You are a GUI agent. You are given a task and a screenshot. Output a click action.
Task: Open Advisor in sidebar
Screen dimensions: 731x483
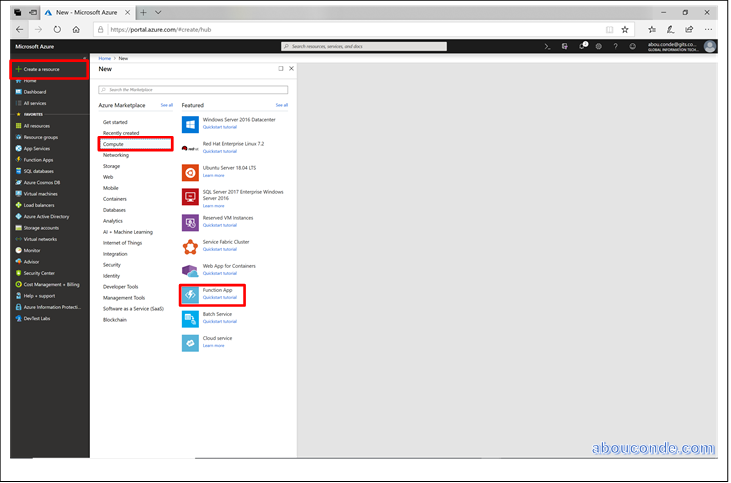coord(31,262)
